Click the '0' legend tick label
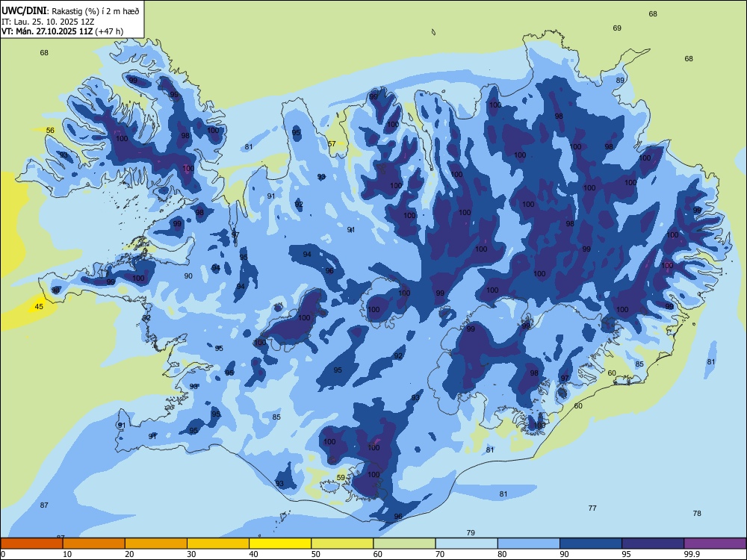 [3, 554]
